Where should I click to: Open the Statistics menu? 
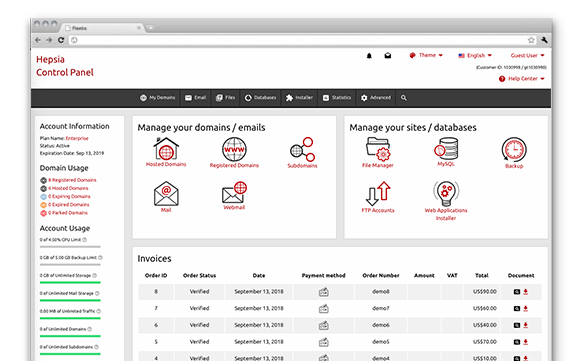pyautogui.click(x=337, y=98)
